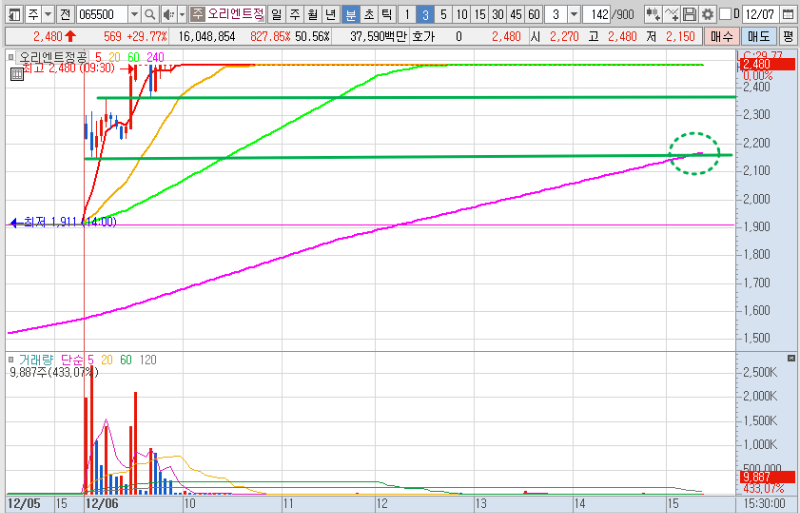Select the 60 moving average legend in the price chart

tap(134, 57)
